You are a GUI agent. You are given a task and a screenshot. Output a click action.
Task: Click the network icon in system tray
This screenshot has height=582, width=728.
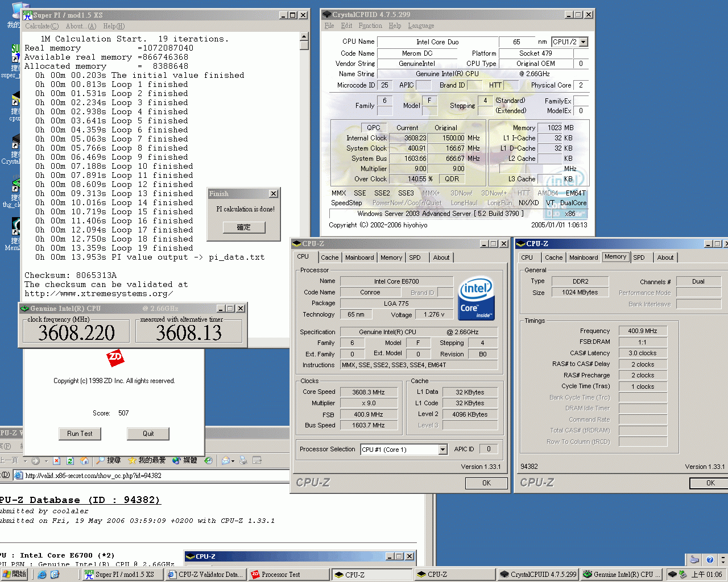(x=682, y=575)
